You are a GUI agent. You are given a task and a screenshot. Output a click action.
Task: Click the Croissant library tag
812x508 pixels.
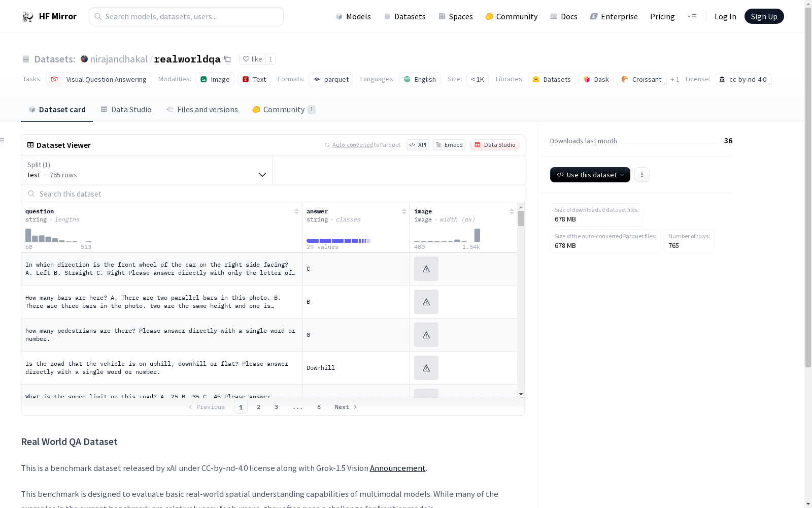coord(641,79)
